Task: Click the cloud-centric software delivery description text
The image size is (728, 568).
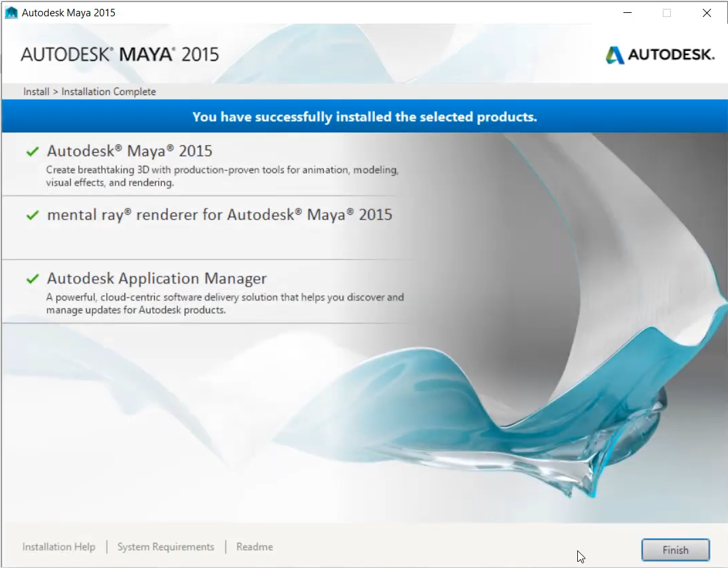Action: [x=224, y=304]
